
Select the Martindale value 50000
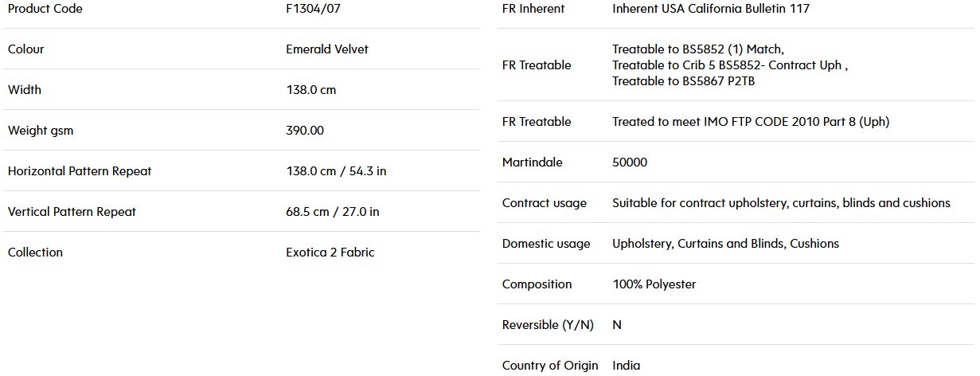[x=630, y=163]
